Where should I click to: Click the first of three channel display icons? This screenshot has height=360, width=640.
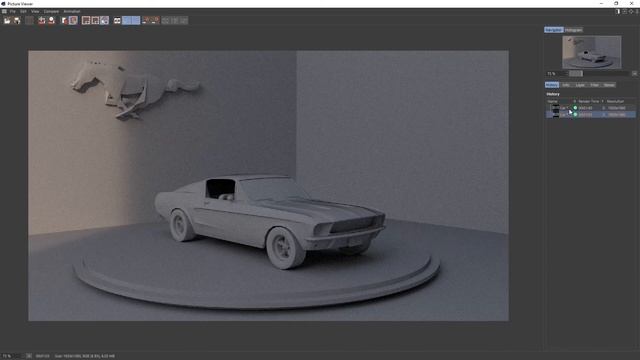[86, 20]
